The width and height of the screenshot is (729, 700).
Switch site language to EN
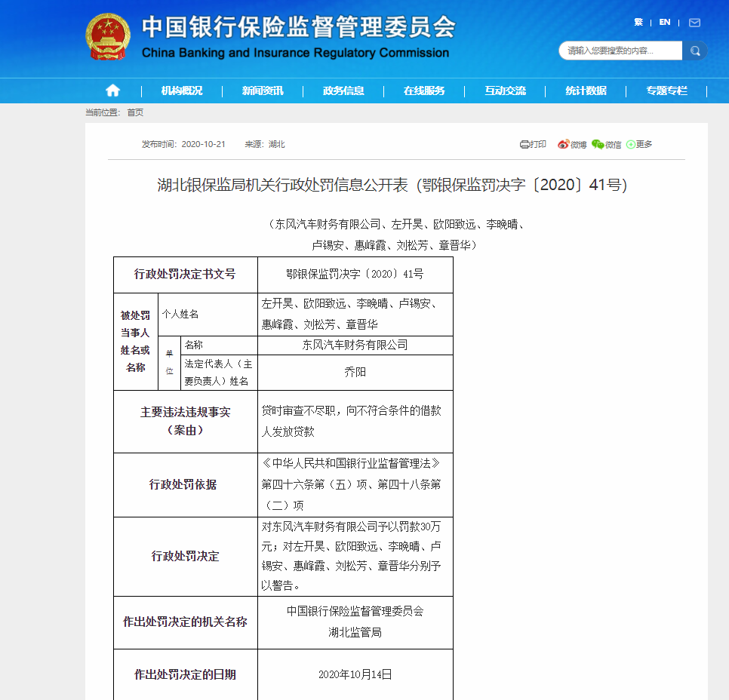664,23
